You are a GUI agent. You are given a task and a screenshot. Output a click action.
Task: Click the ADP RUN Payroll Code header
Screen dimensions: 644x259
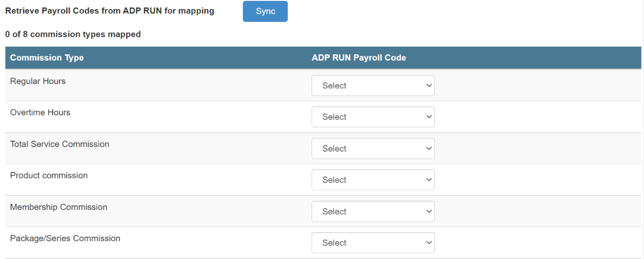pos(358,58)
